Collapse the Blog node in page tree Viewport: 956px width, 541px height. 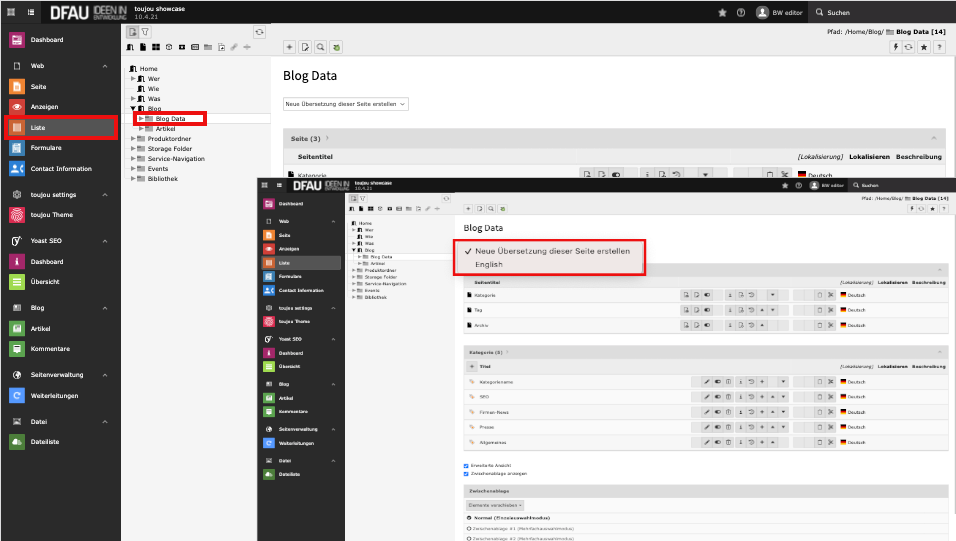click(133, 108)
